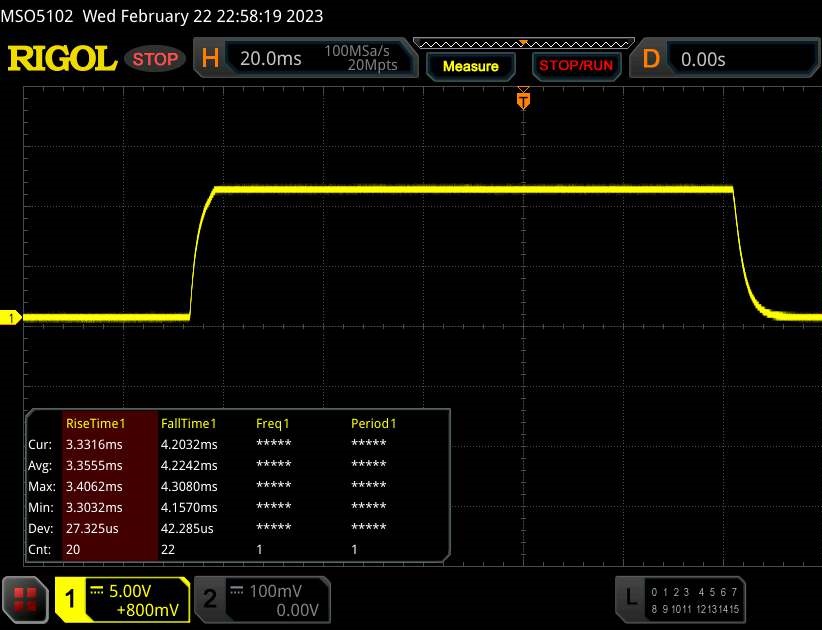Select the 100MSa/s sample rate readout

[x=356, y=51]
